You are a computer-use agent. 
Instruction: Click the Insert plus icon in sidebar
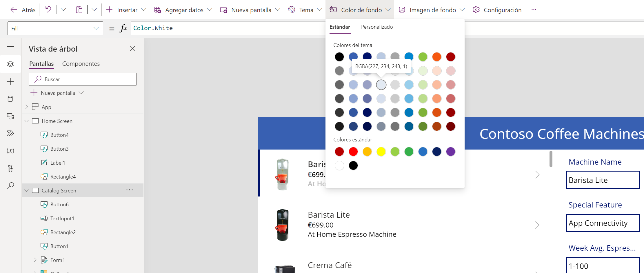point(10,81)
